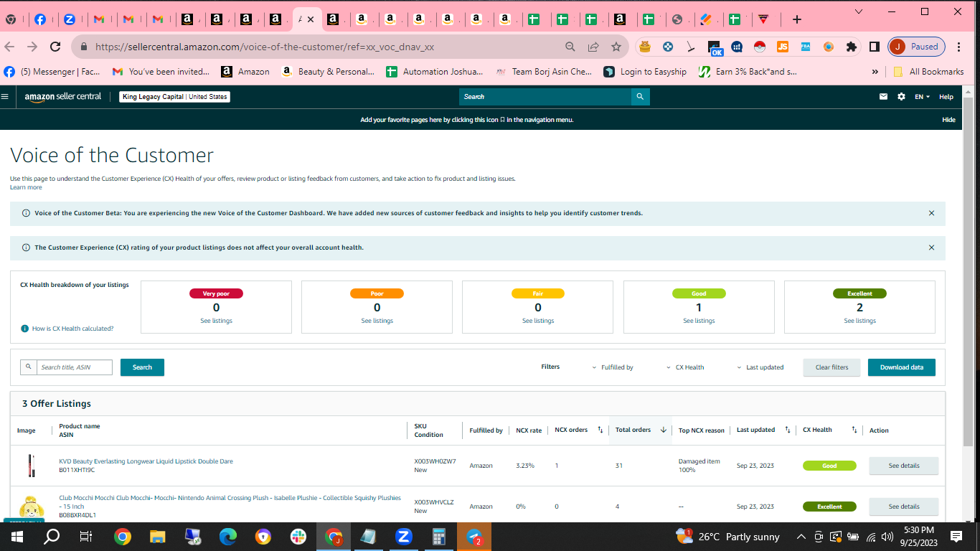The image size is (980, 551).
Task: Open How is CX Health calculated link
Action: click(72, 329)
